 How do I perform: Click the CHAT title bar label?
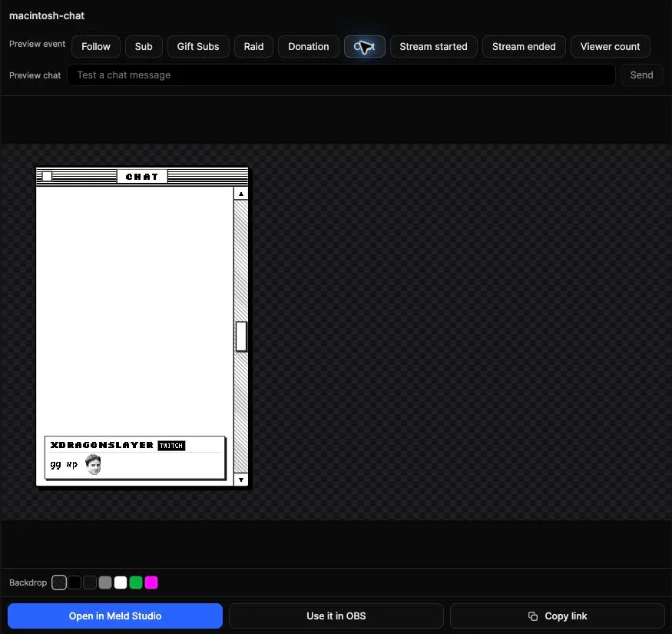click(142, 176)
